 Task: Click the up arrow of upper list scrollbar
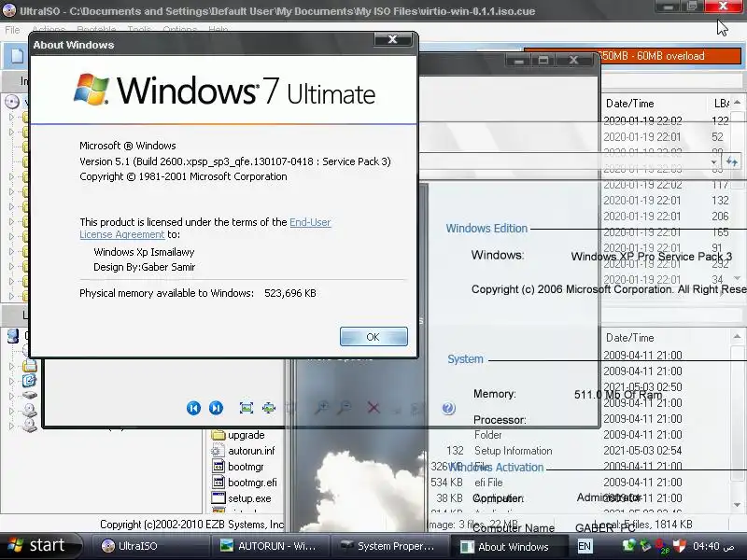point(737,103)
